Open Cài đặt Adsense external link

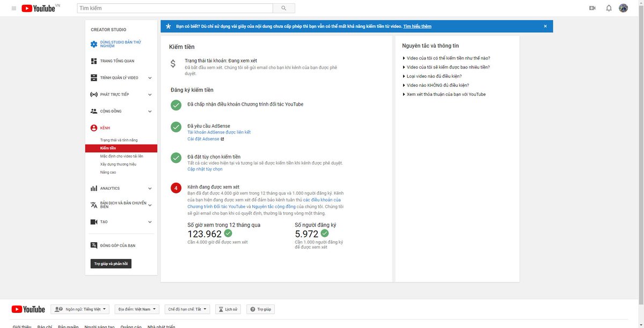206,139
